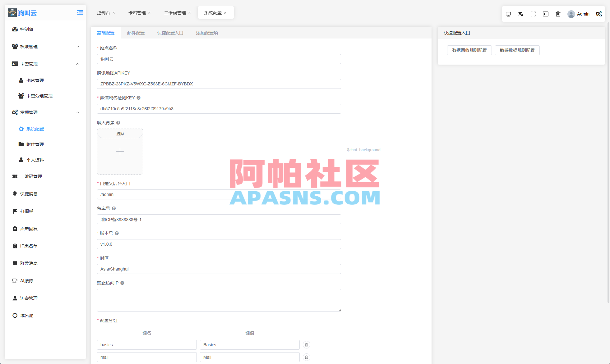Open the site preview monitor icon

508,14
